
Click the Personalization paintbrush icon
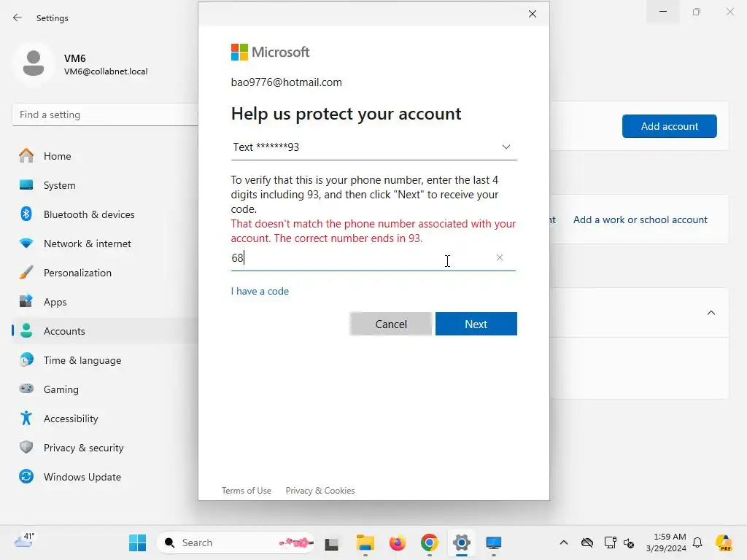[26, 273]
